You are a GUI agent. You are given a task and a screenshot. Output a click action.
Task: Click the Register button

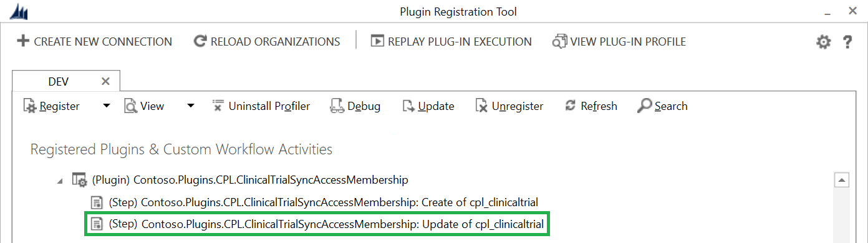52,106
